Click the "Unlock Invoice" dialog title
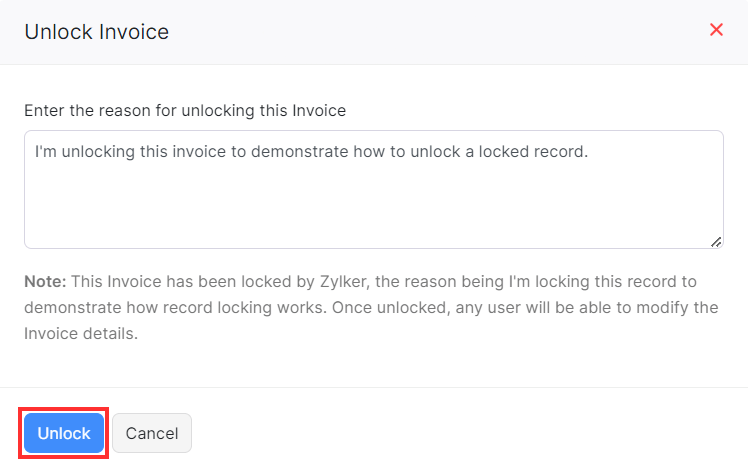 tap(96, 31)
